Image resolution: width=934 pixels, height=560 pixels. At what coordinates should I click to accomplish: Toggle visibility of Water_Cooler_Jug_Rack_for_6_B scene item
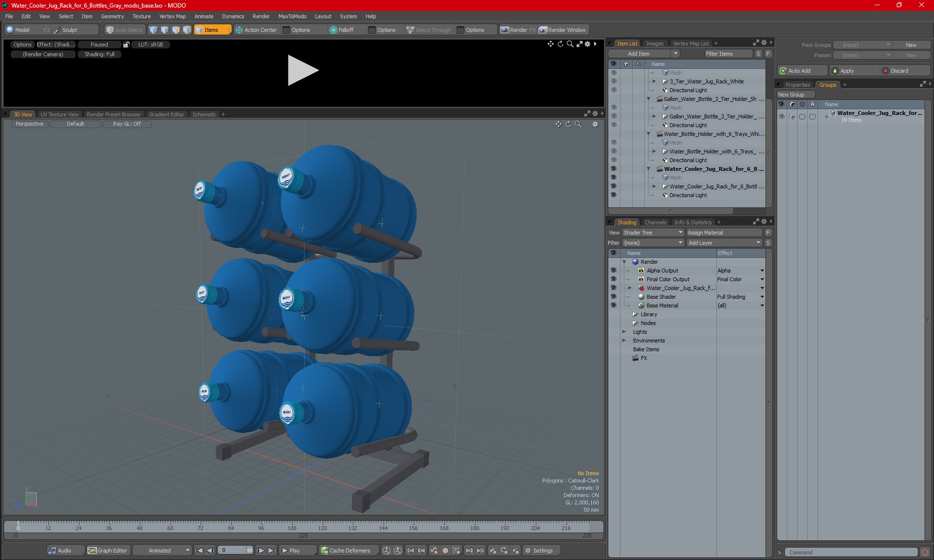pos(613,169)
